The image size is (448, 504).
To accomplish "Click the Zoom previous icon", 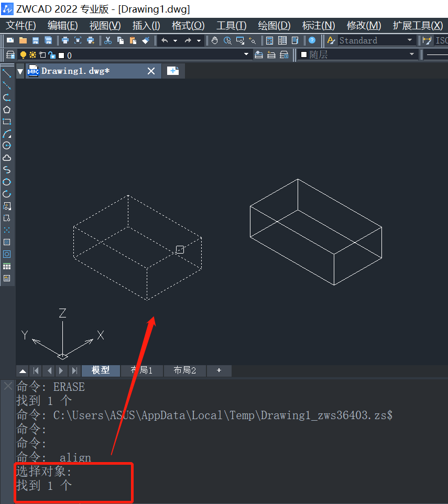I will pyautogui.click(x=253, y=40).
